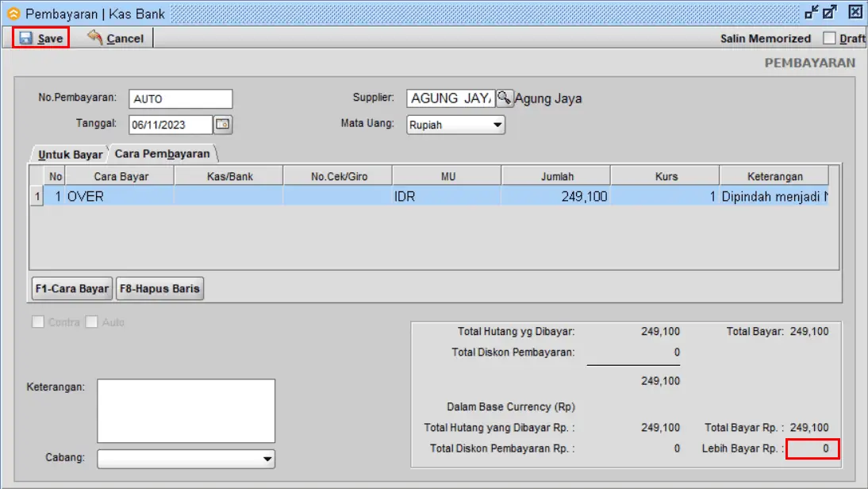Open supplier search magnifier icon
This screenshot has width=868, height=489.
pos(505,98)
